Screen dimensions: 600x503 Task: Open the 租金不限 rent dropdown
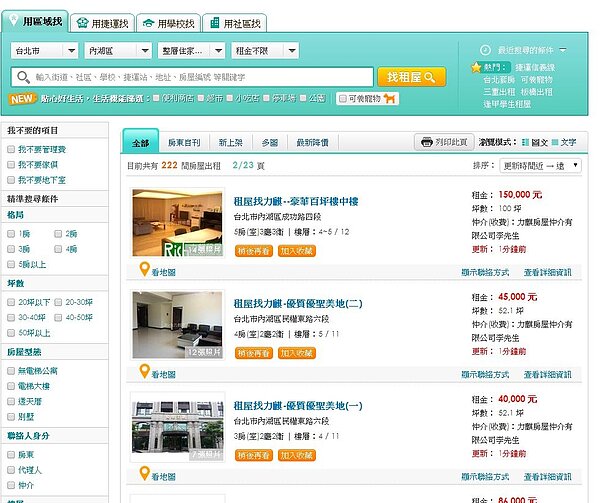click(265, 50)
